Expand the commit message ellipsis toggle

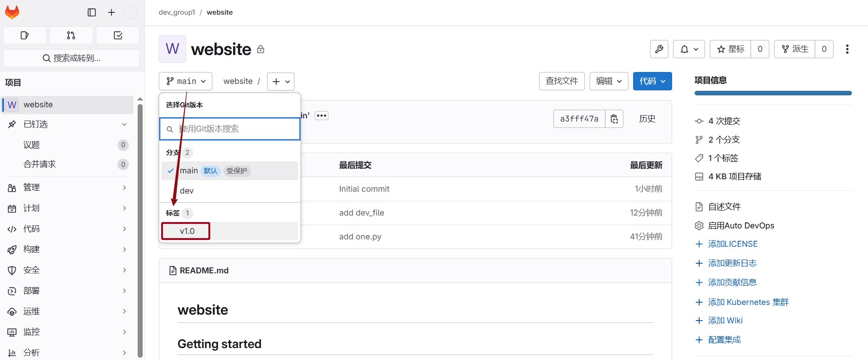tap(322, 116)
